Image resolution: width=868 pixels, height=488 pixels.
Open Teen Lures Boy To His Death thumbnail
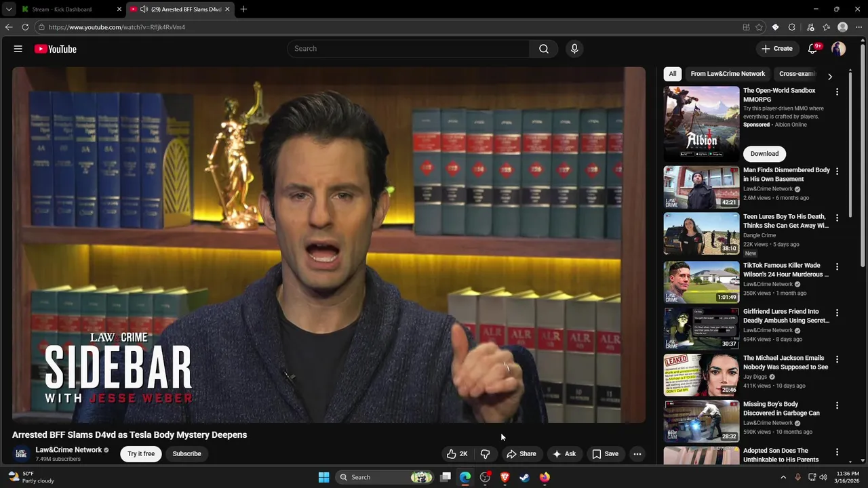click(x=701, y=234)
